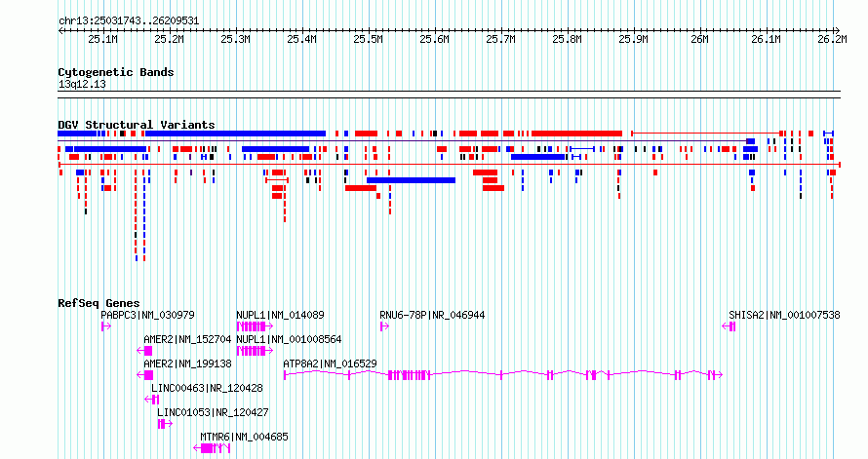Screen dimensions: 868x459
Task: Click blue variant bar spanning 25.5M to 25.63M
Action: coord(411,180)
